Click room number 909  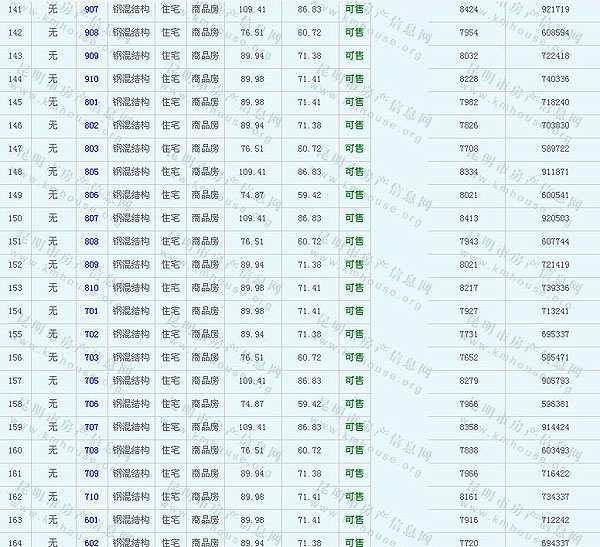91,55
